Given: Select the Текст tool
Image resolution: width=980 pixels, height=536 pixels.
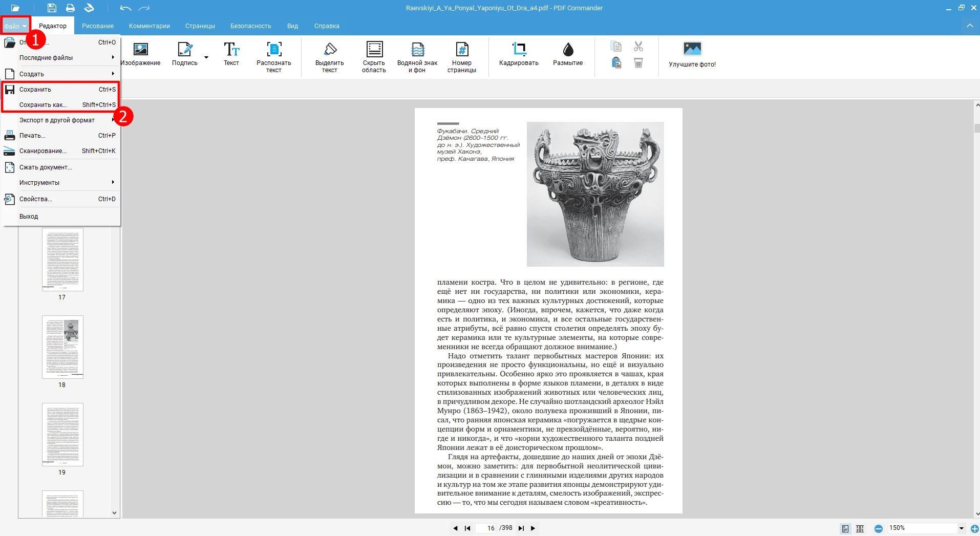Looking at the screenshot, I should click(x=231, y=54).
